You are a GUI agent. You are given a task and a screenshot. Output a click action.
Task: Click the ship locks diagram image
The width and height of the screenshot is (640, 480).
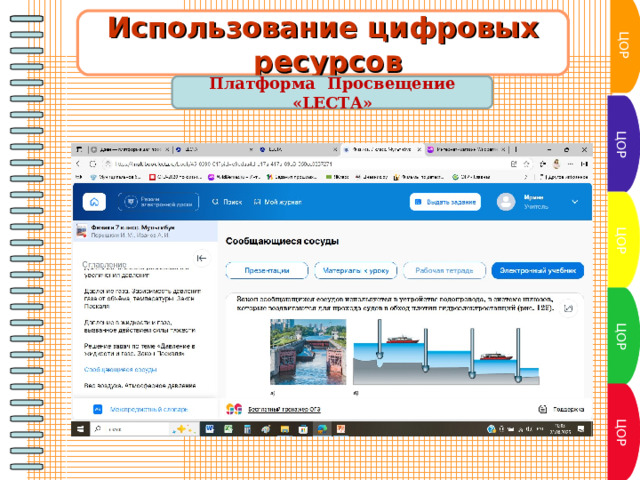[x=447, y=352]
